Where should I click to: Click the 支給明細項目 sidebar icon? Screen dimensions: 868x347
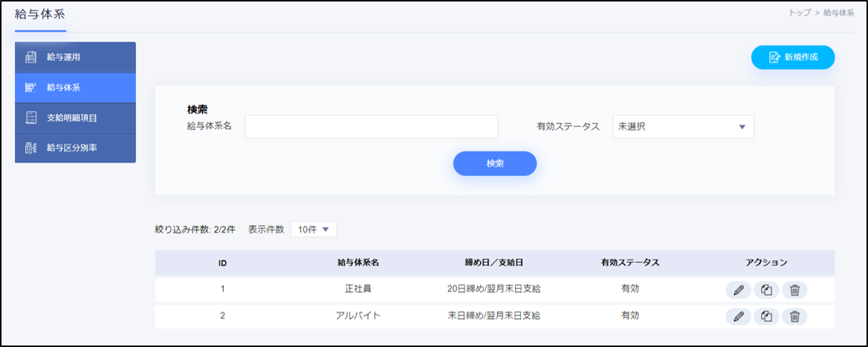coord(31,117)
